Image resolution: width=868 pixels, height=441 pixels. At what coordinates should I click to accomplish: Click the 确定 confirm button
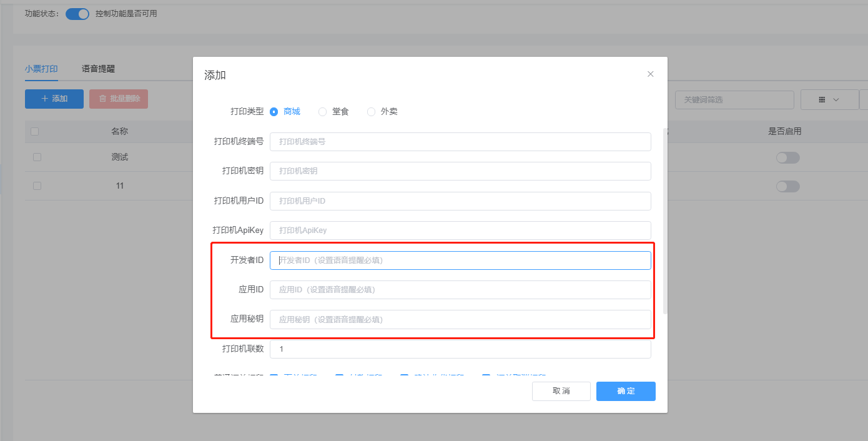[625, 391]
